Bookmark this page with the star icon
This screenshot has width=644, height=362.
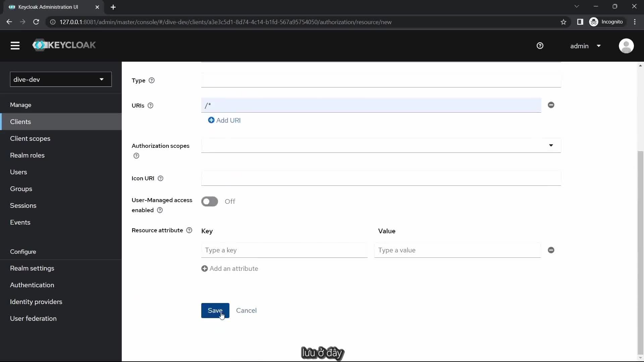click(x=563, y=22)
